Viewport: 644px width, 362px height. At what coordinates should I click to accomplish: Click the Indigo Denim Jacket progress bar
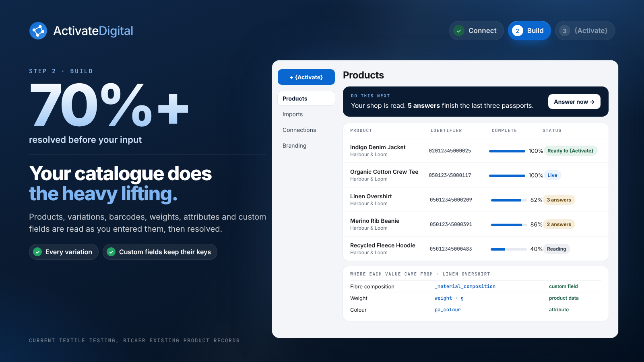pyautogui.click(x=507, y=151)
